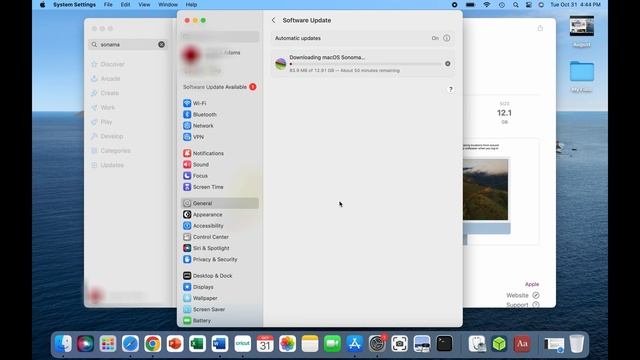Open Develop in App Store sidebar
The height and width of the screenshot is (360, 640).
107,136
